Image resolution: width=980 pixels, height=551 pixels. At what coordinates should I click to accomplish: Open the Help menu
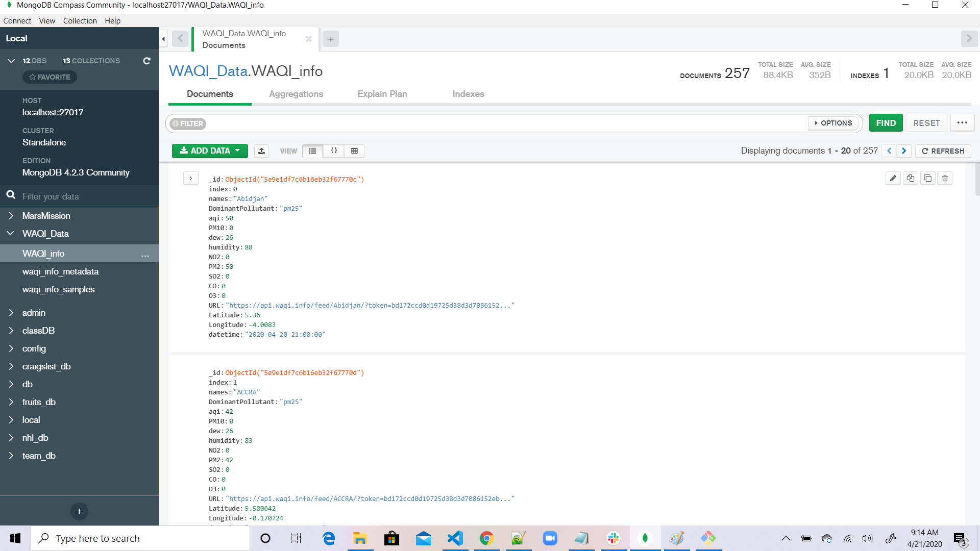[113, 21]
